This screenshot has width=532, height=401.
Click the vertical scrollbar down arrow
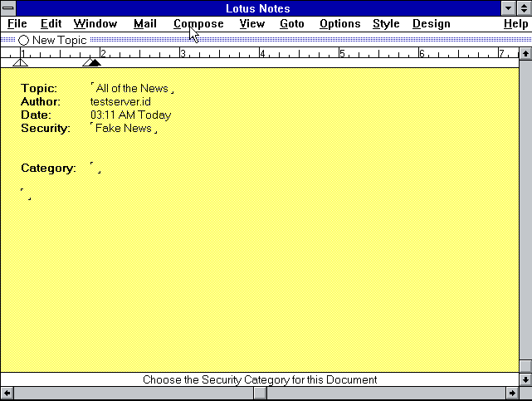pos(525,379)
